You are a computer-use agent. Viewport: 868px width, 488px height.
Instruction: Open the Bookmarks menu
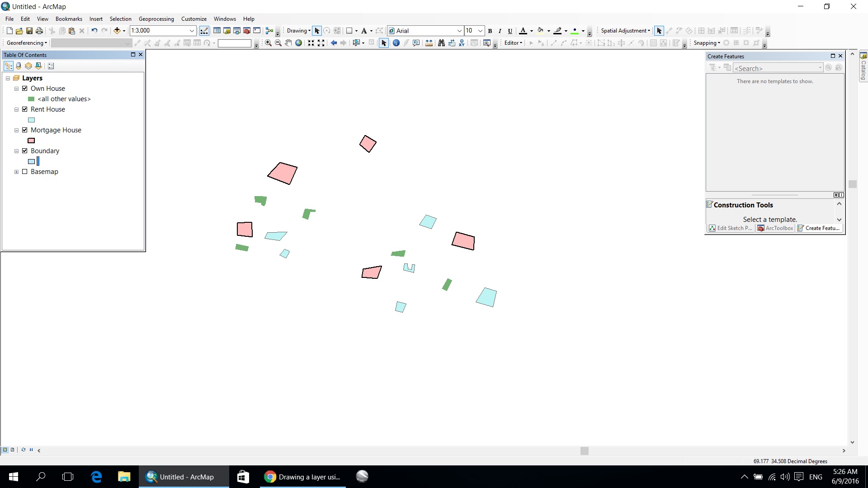click(x=69, y=19)
